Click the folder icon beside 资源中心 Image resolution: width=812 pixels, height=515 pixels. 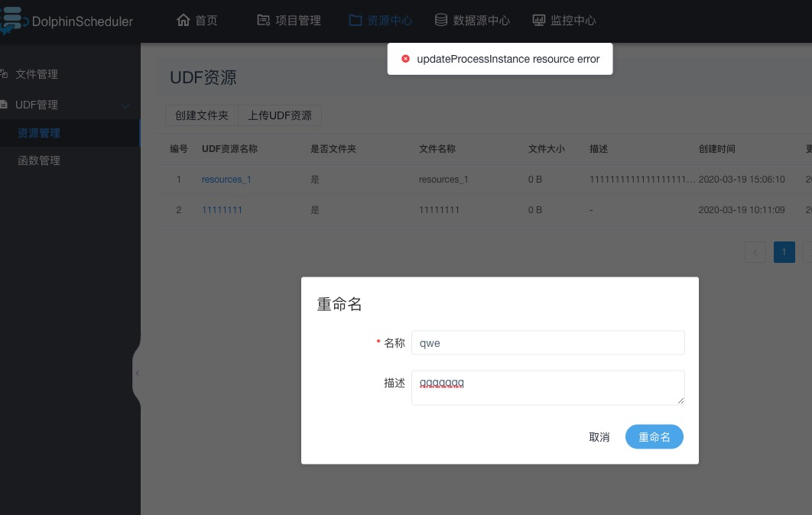tap(356, 20)
